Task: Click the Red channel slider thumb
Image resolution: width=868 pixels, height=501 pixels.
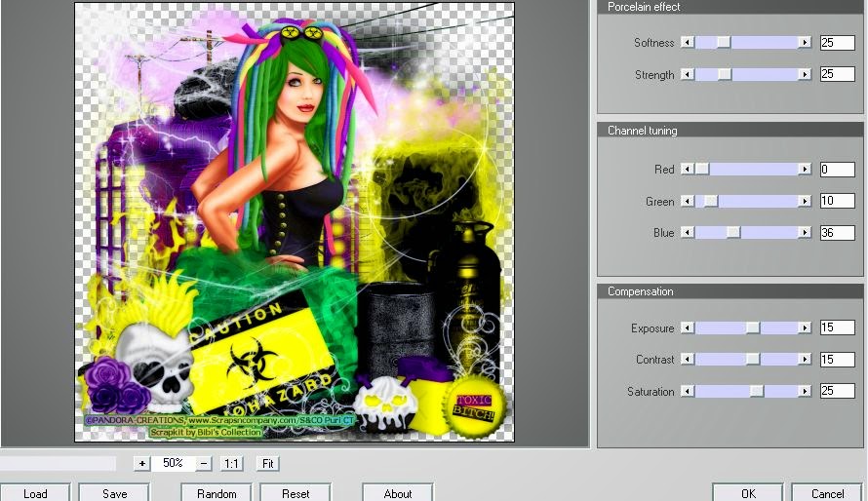Action: pos(702,170)
